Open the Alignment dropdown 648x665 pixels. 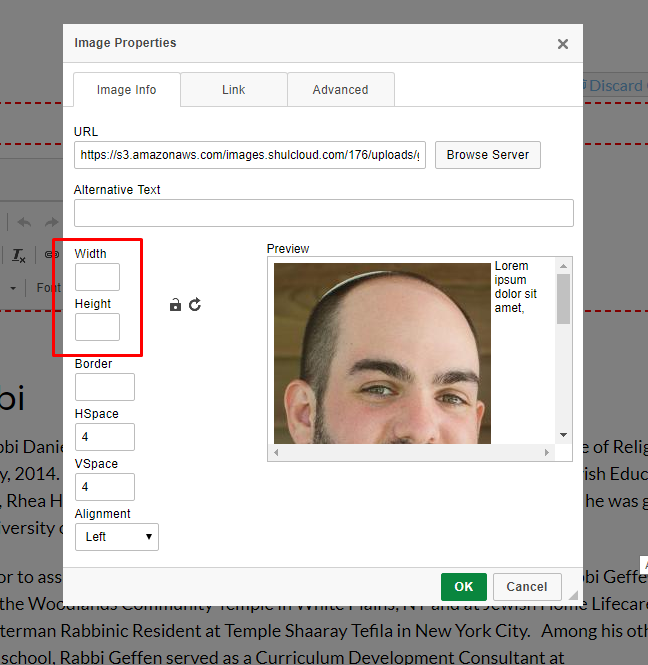(116, 537)
